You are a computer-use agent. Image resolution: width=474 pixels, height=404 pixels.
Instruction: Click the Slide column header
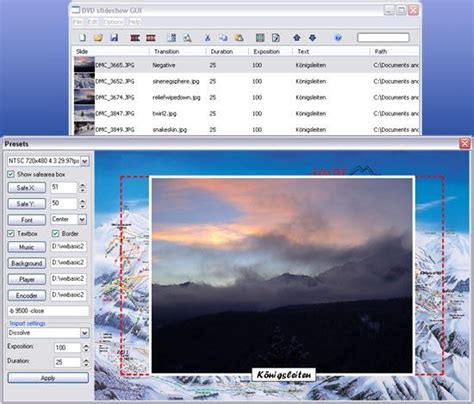pyautogui.click(x=82, y=51)
